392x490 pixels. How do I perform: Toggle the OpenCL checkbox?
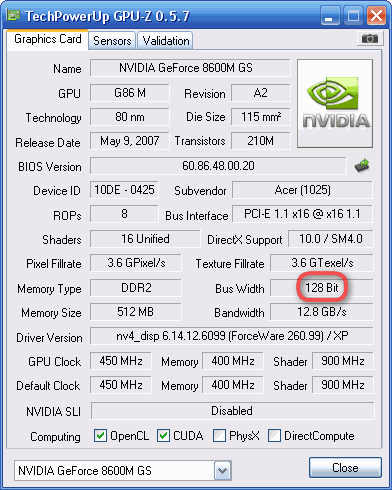[100, 436]
